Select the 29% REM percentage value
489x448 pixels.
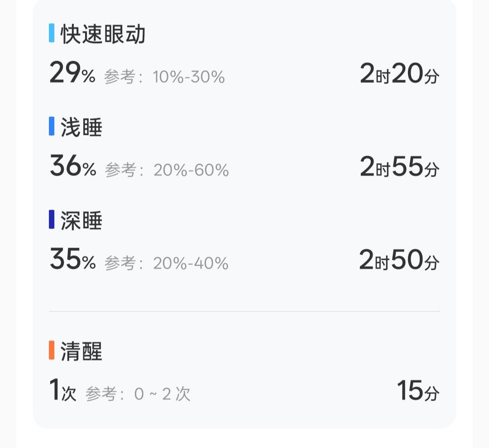click(x=72, y=74)
